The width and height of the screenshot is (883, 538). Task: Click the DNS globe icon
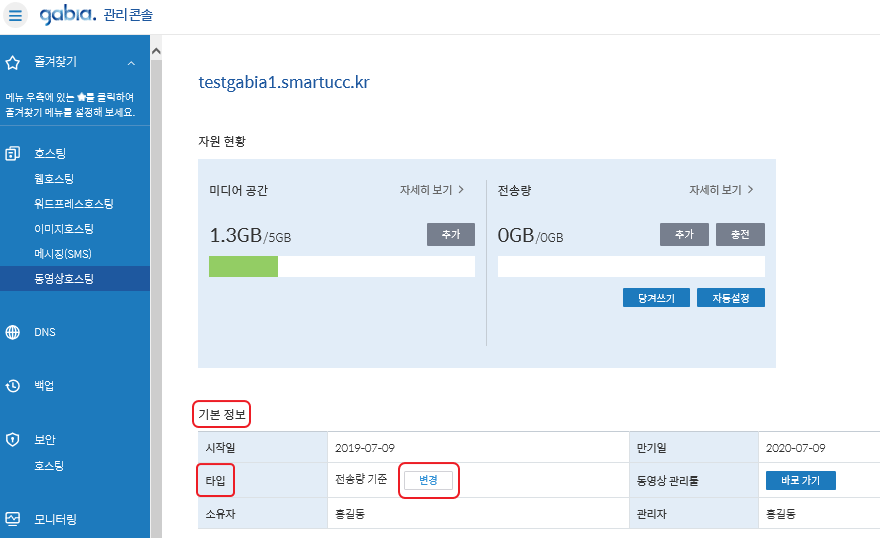click(x=12, y=332)
